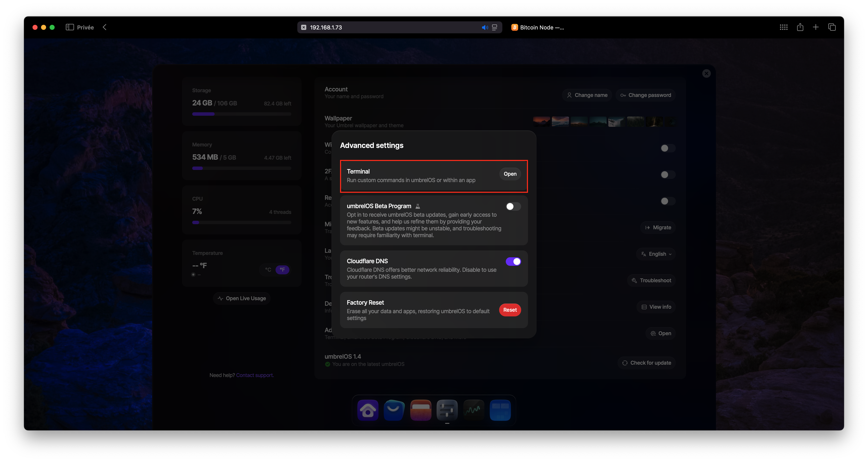The height and width of the screenshot is (462, 868).
Task: Click the Bitcoin favicon on the tab
Action: point(514,28)
